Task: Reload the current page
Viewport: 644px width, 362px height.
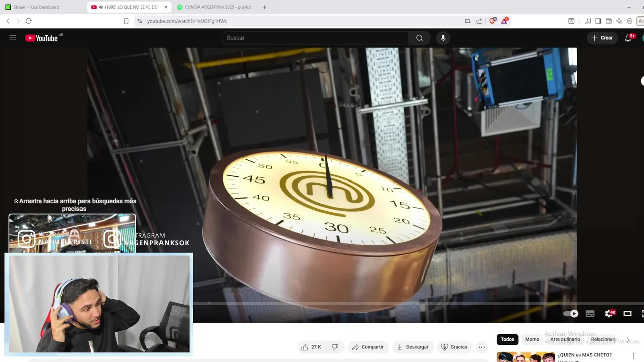Action: tap(28, 21)
